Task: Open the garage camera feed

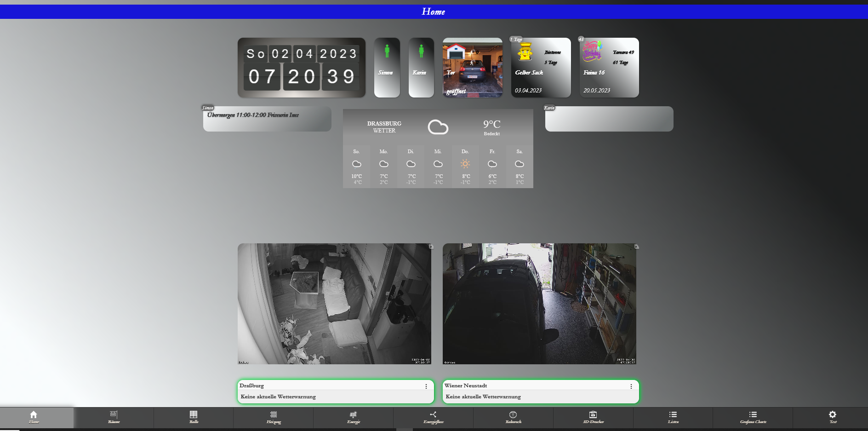Action: 539,304
